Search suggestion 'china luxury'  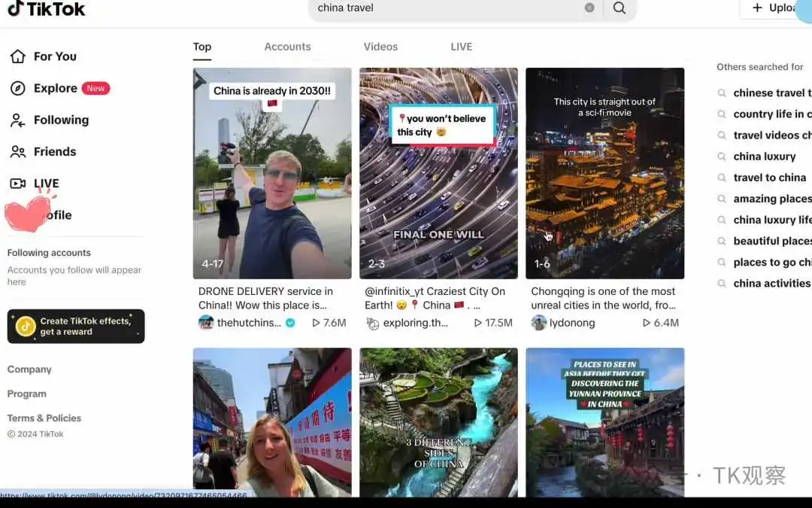[765, 157]
